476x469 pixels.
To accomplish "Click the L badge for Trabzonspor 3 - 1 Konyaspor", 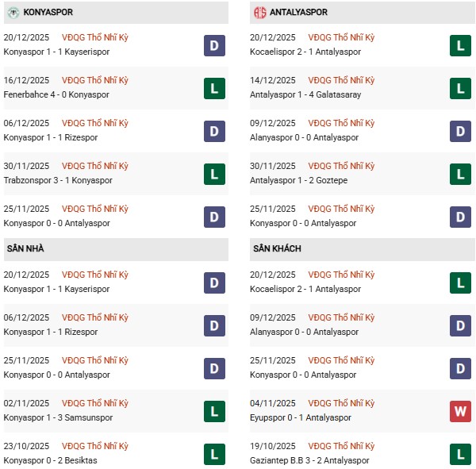I will tap(213, 174).
